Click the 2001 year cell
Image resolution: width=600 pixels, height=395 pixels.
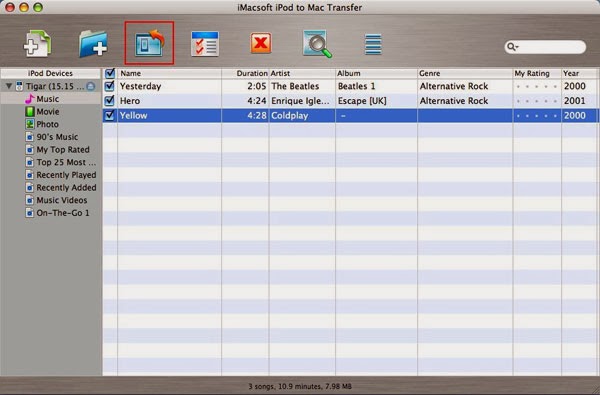[574, 101]
